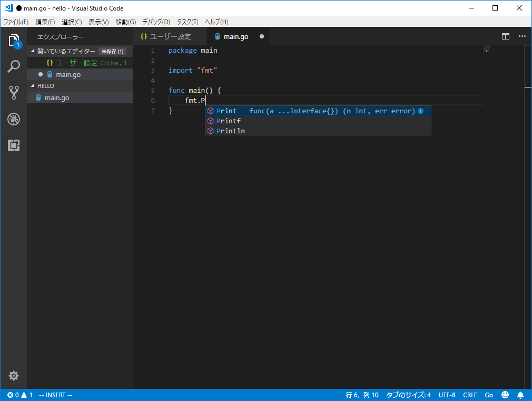Open the タスク(T) menu
Viewport: 532px width, 401px height.
click(188, 22)
